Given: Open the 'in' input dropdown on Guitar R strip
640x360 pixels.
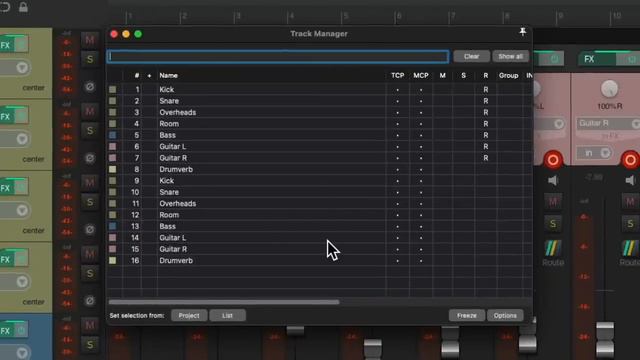Looking at the screenshot, I should pyautogui.click(x=594, y=153).
